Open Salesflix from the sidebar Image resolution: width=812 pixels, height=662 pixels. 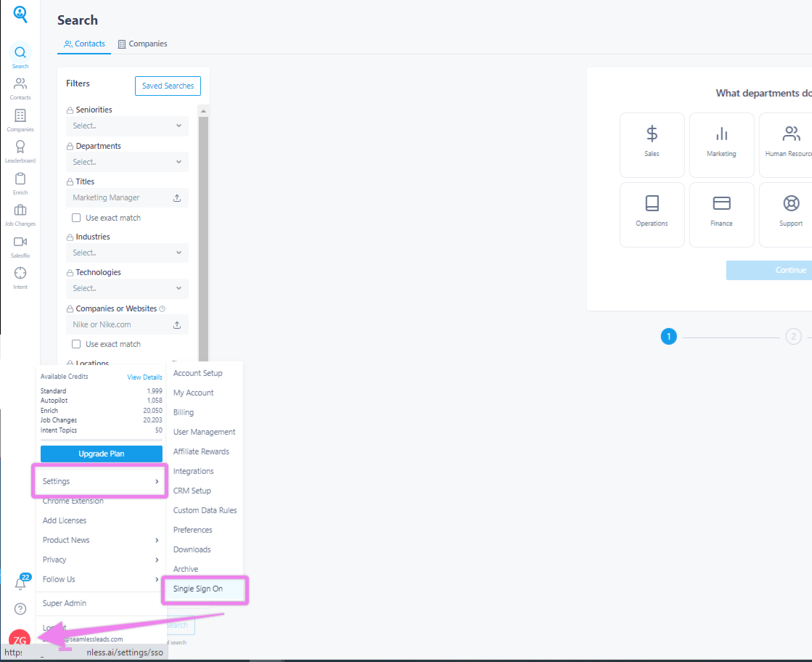tap(20, 245)
